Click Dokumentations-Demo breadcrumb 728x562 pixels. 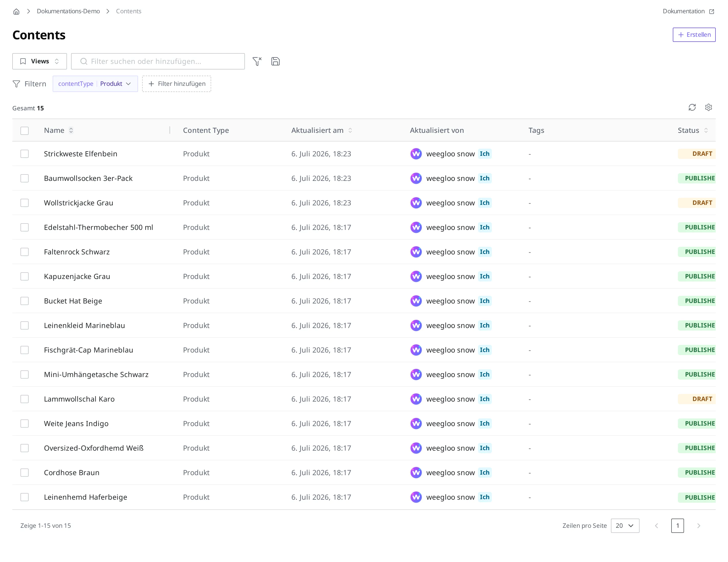[x=68, y=11]
